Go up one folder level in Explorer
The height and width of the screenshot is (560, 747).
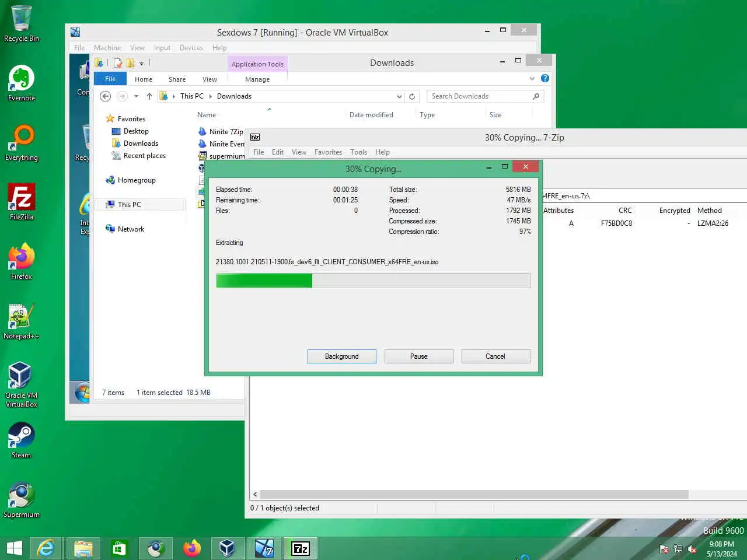(x=149, y=96)
